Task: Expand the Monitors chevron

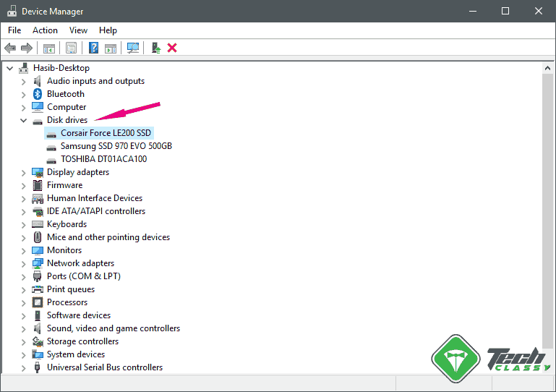Action: tap(23, 251)
